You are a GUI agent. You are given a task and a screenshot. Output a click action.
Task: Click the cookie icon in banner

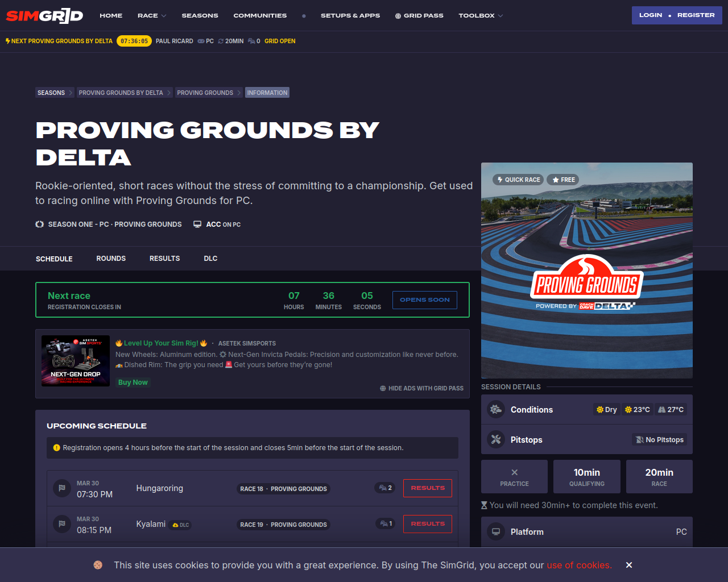point(98,565)
